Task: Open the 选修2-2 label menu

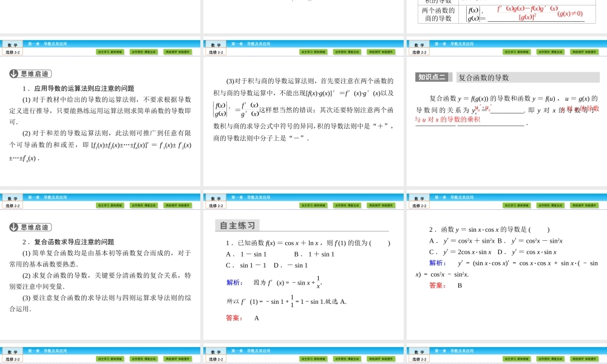Action: coord(11,52)
